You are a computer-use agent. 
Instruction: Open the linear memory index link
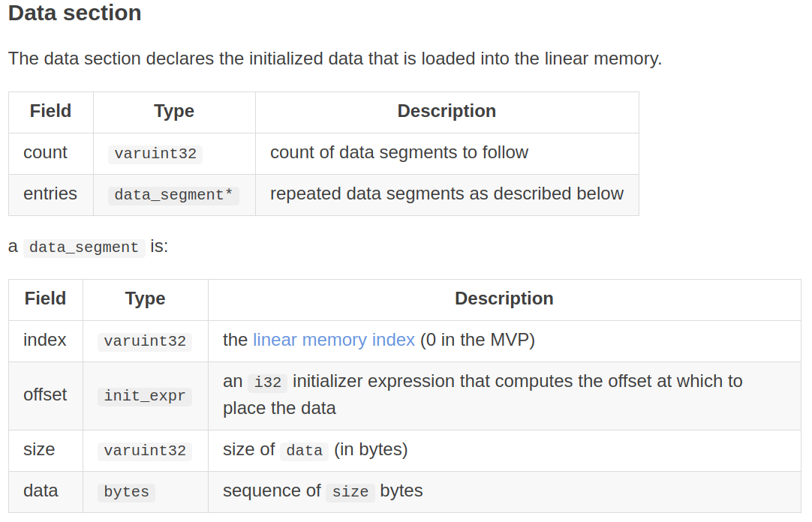coord(333,340)
